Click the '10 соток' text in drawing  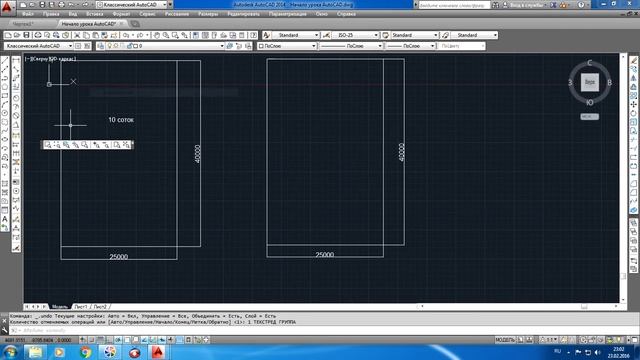(121, 120)
